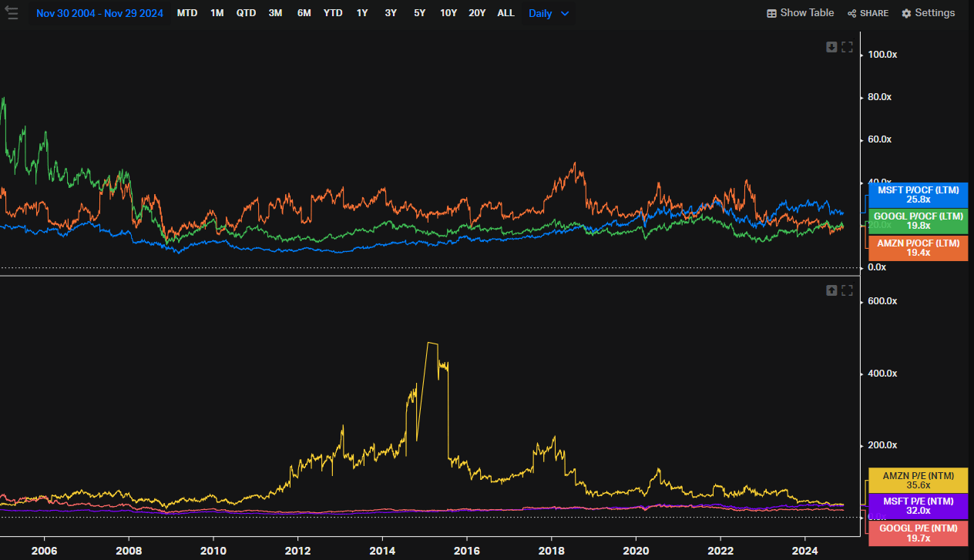Select the 3M time range
Screen dimensions: 974x560
pos(275,13)
